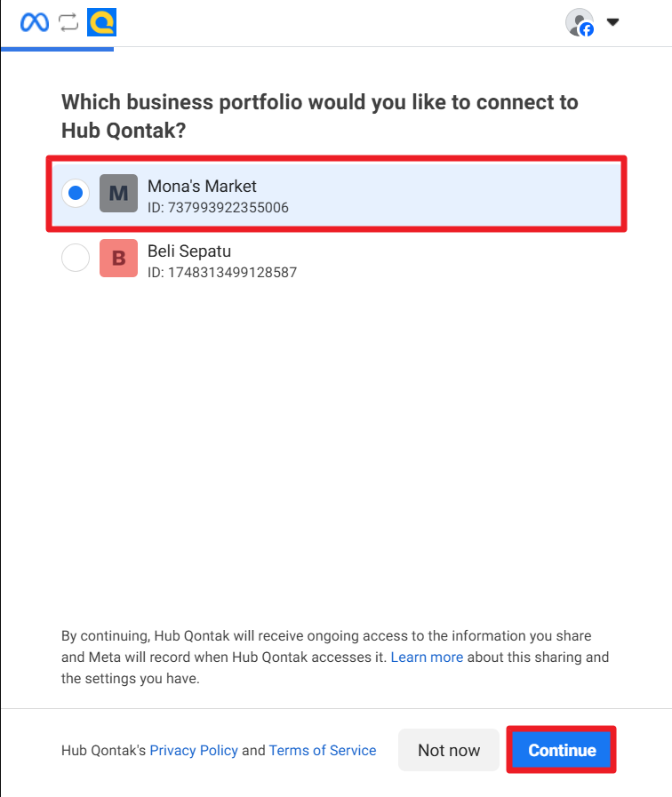The height and width of the screenshot is (797, 672).
Task: Click the Mona's Market ID number
Action: 218,208
